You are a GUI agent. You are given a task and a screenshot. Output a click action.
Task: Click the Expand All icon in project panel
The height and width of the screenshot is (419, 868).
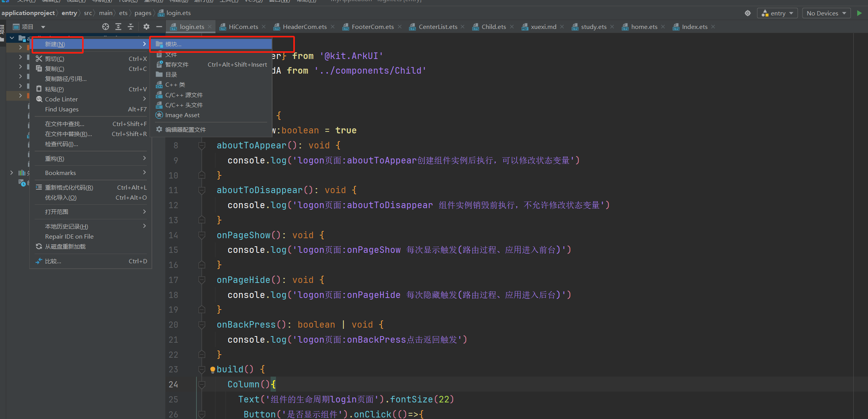pyautogui.click(x=118, y=27)
